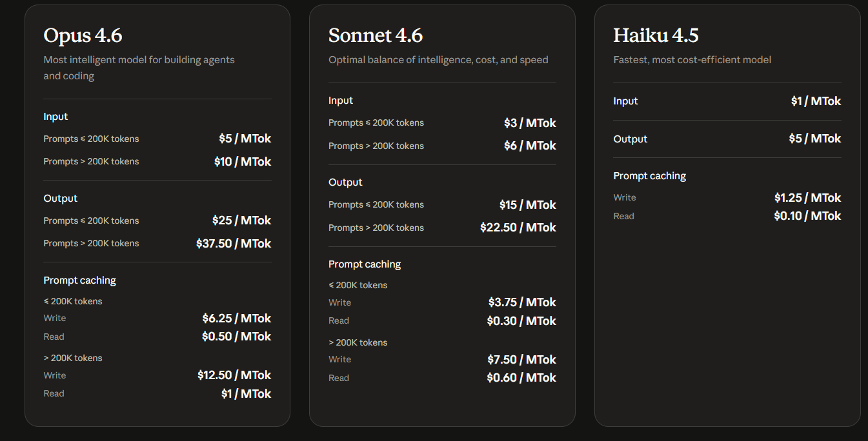Click 'Prompts ≤ 200K tokens' beside $25 / MTok
This screenshot has height=441, width=868.
pyautogui.click(x=91, y=220)
